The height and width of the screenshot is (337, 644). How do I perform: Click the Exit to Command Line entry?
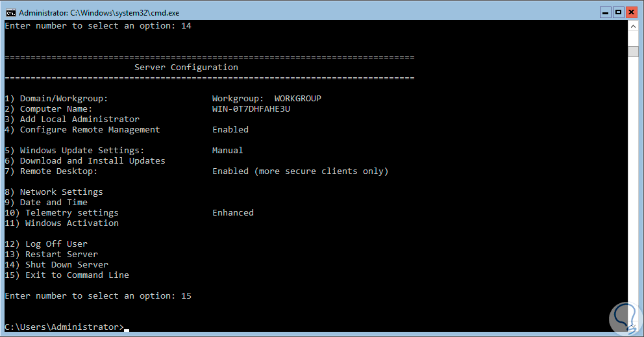click(66, 275)
